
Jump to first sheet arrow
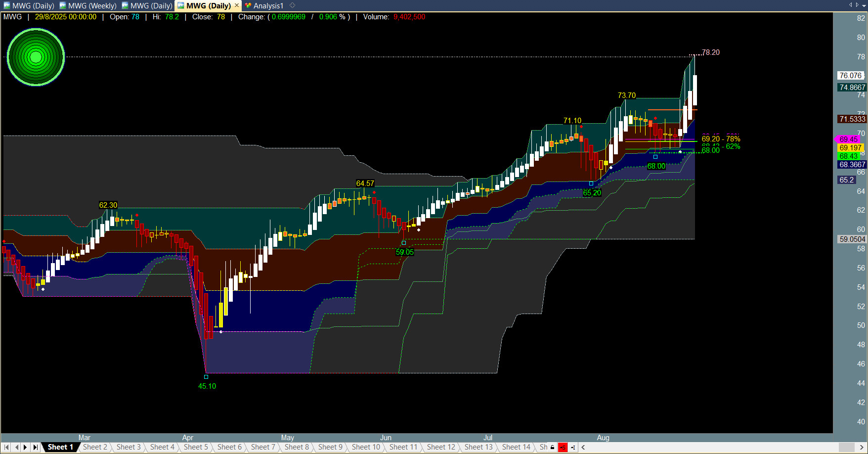coord(6,447)
